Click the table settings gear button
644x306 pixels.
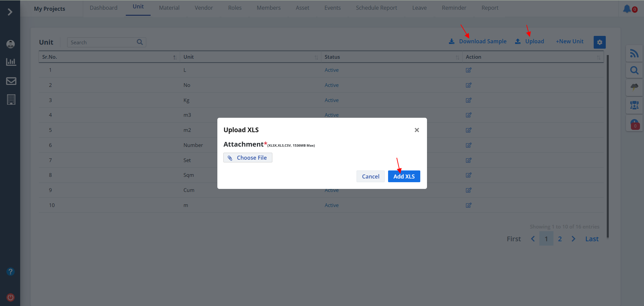599,42
